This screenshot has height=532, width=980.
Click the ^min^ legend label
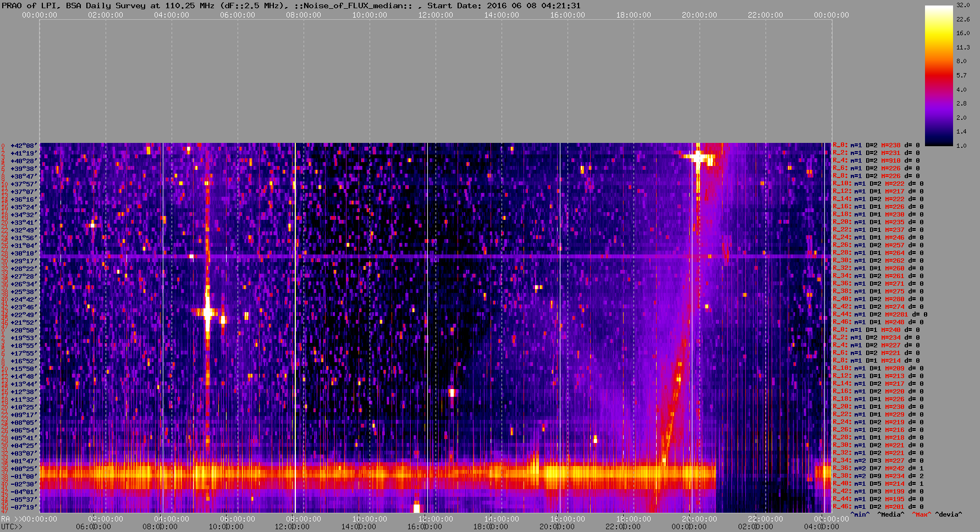pyautogui.click(x=860, y=514)
